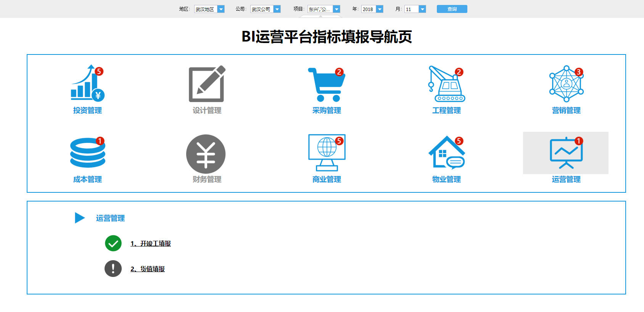Click the red badge 3 on 营销管理
This screenshot has height=312, width=644.
click(x=578, y=72)
